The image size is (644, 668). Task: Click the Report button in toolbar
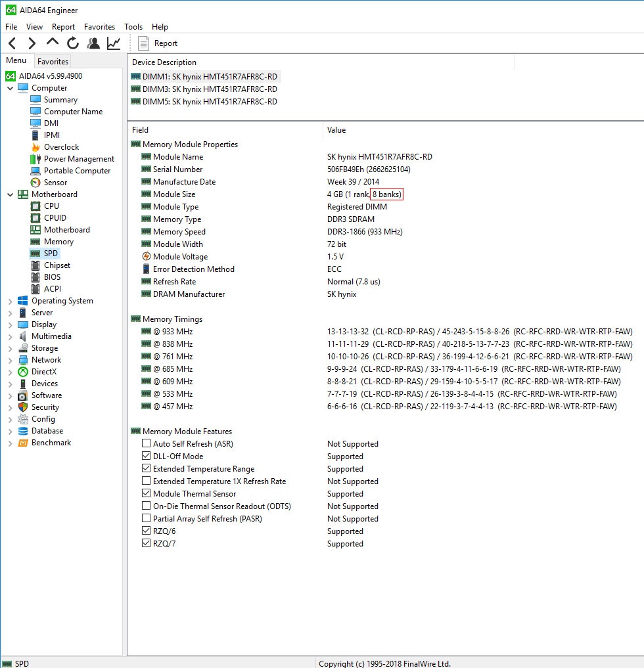(157, 43)
